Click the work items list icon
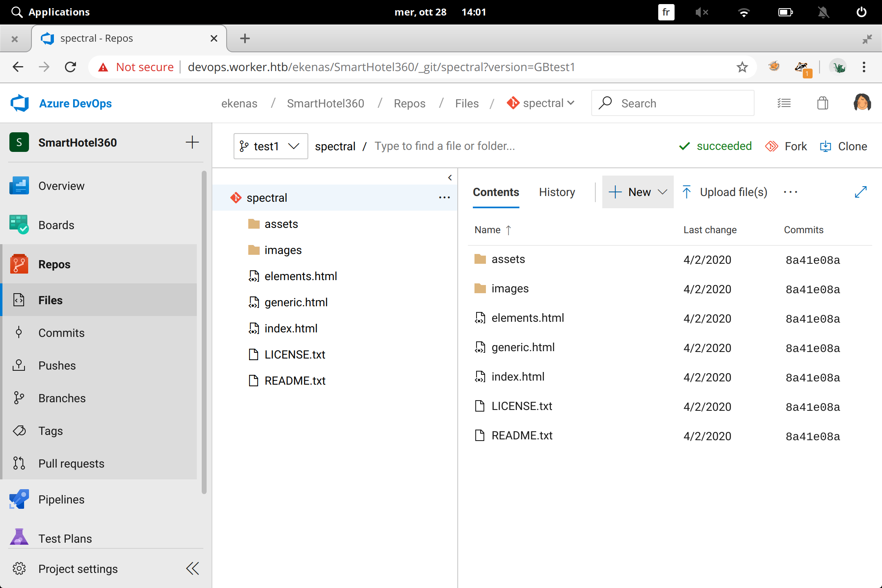 tap(784, 103)
